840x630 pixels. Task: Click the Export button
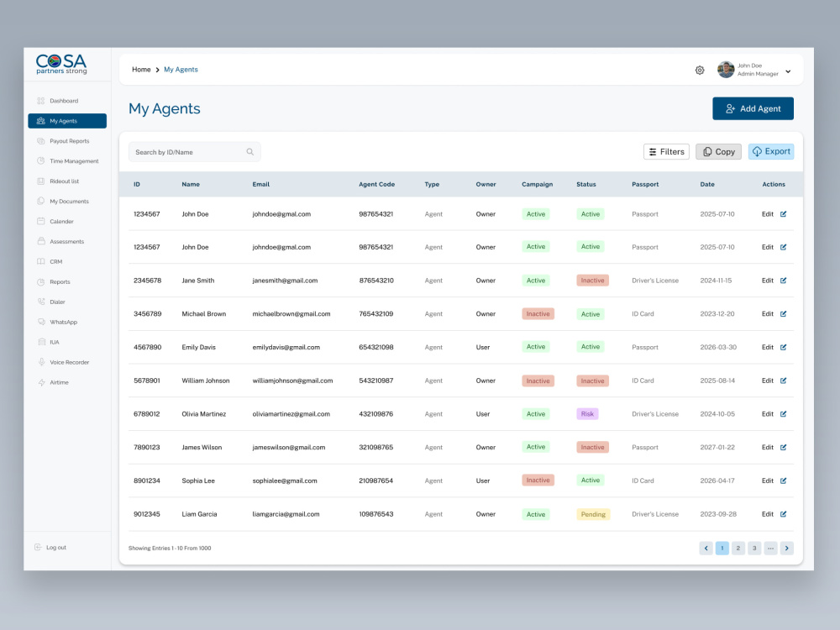tap(771, 151)
